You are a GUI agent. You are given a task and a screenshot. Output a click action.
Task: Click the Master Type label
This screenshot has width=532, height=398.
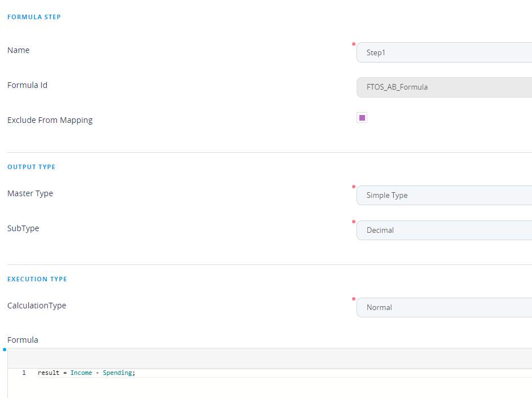click(30, 193)
